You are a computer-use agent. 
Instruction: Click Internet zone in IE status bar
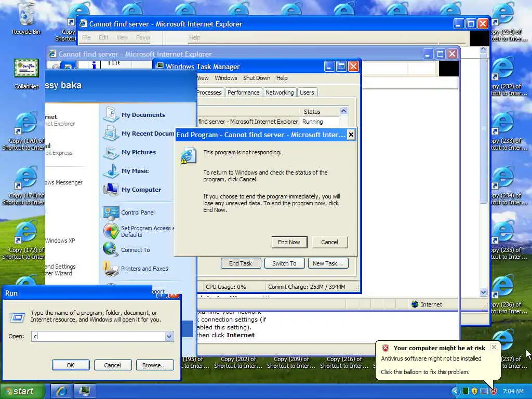tap(427, 304)
